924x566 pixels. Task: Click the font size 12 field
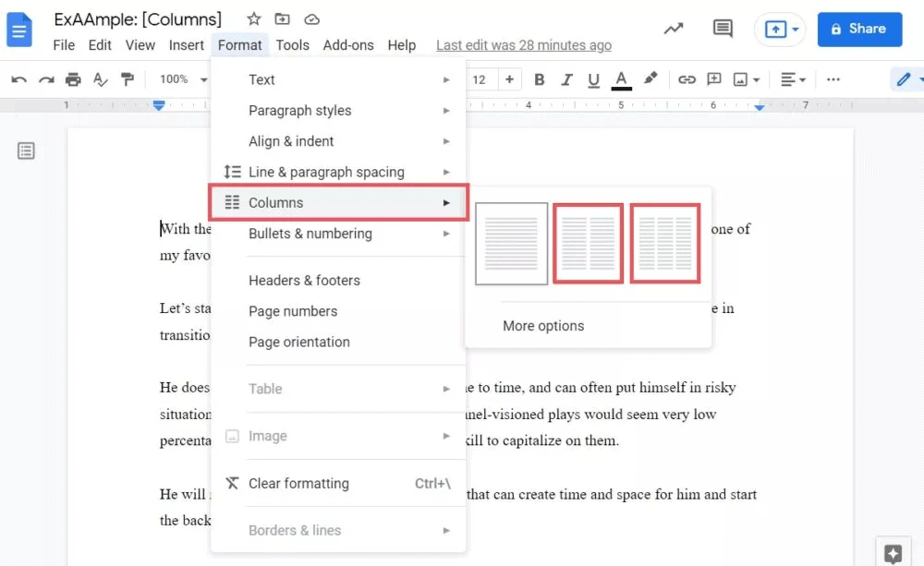click(479, 79)
